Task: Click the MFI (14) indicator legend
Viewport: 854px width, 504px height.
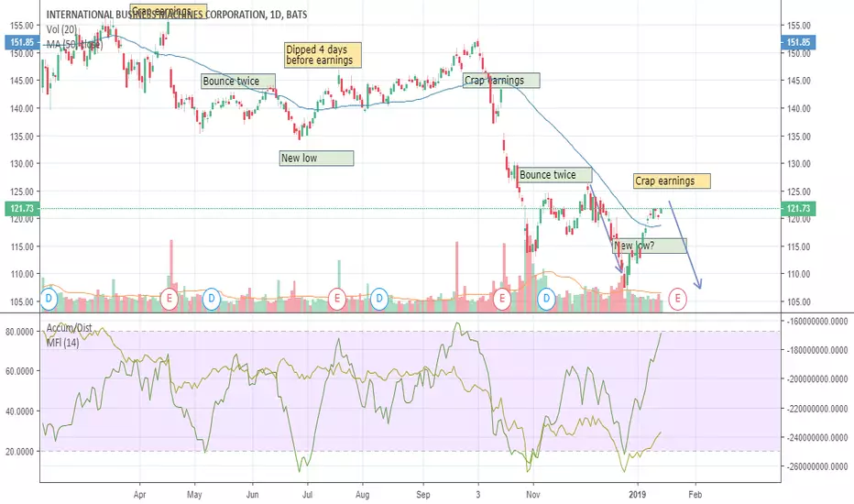Action: tap(62, 343)
